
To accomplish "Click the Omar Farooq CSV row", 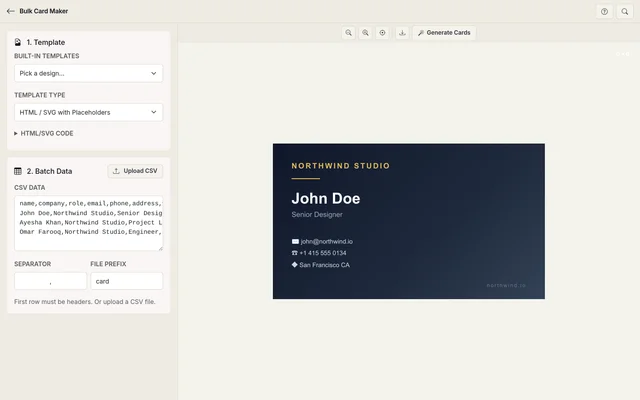I will pos(91,232).
